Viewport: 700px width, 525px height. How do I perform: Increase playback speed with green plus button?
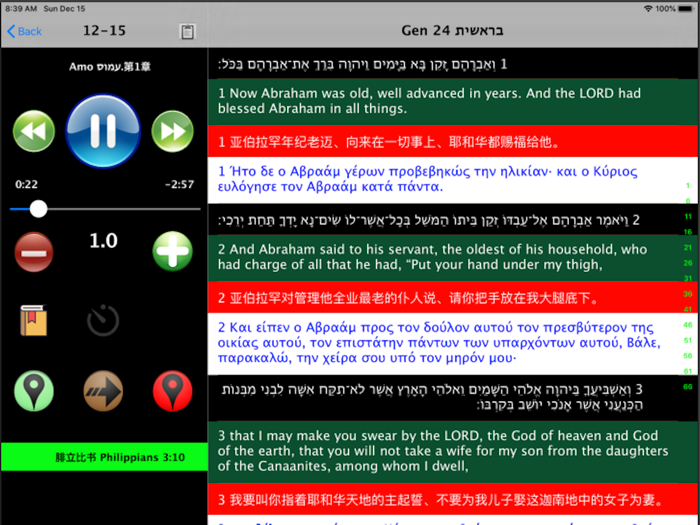click(x=172, y=251)
